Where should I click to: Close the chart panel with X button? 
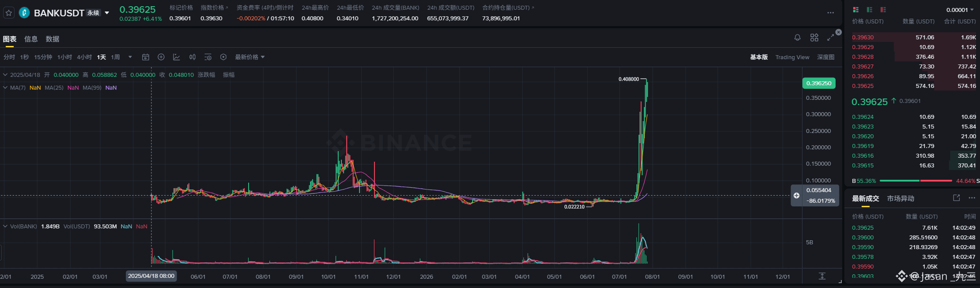[x=839, y=32]
